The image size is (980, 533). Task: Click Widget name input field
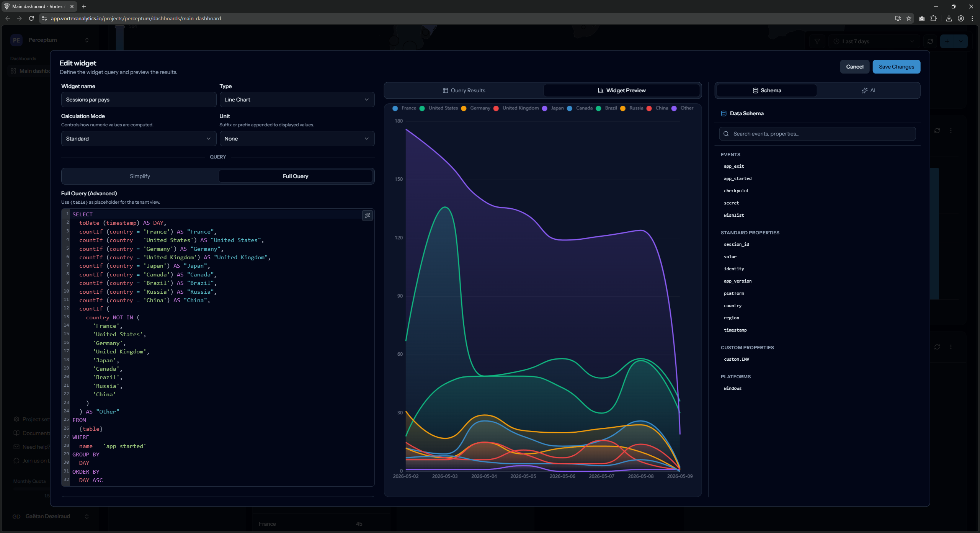(x=139, y=100)
